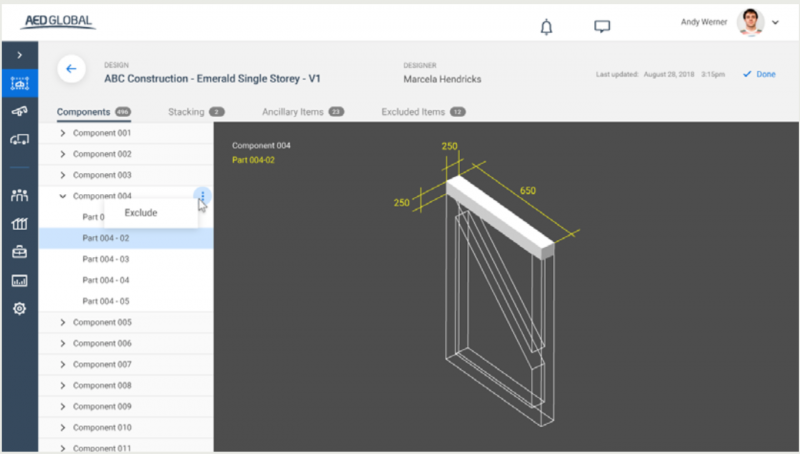
Task: Open the Ancillary Items tab
Action: point(292,112)
